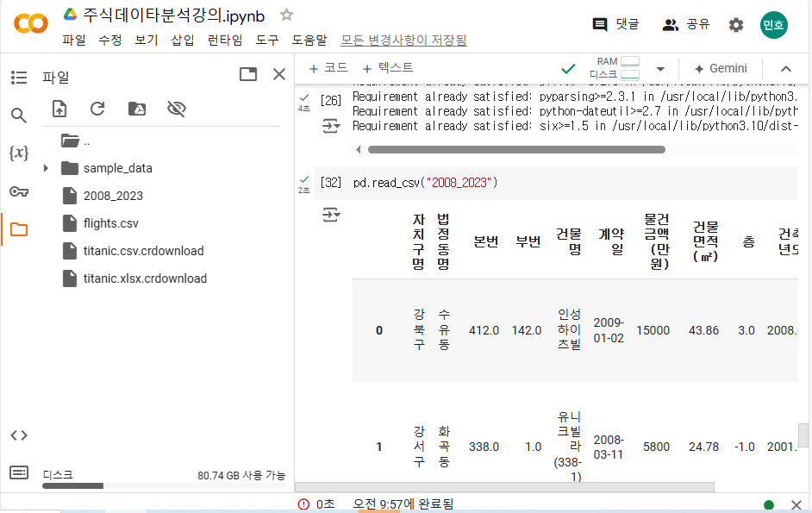Open the 민호 account avatar

(x=774, y=25)
